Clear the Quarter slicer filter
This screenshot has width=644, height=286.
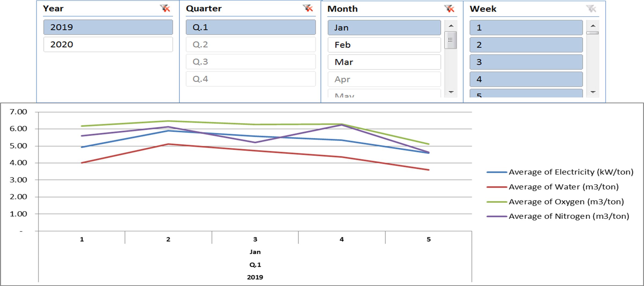pos(308,8)
